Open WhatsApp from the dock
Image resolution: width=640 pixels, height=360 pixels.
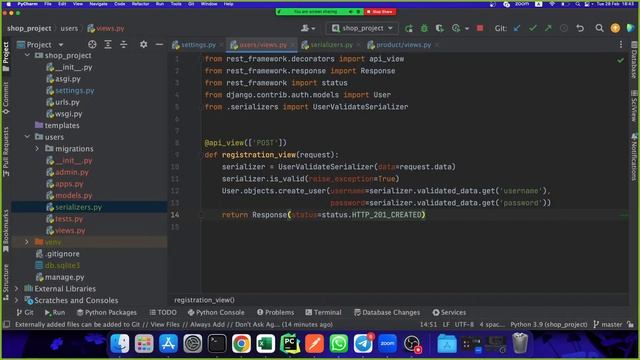pos(339,343)
